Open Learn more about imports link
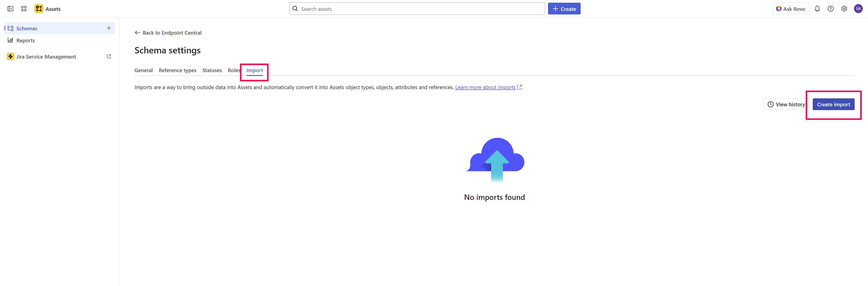 tap(485, 87)
